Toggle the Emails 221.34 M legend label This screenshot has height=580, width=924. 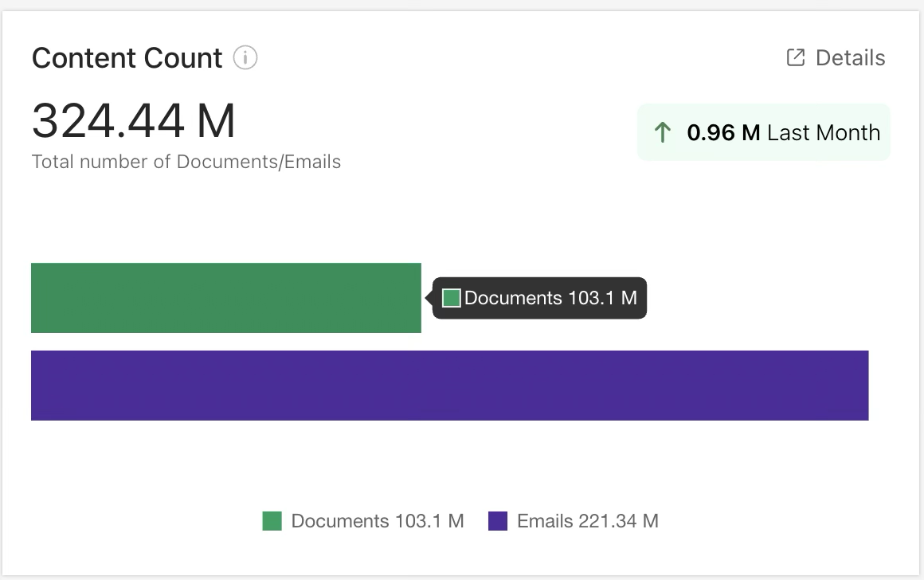588,521
